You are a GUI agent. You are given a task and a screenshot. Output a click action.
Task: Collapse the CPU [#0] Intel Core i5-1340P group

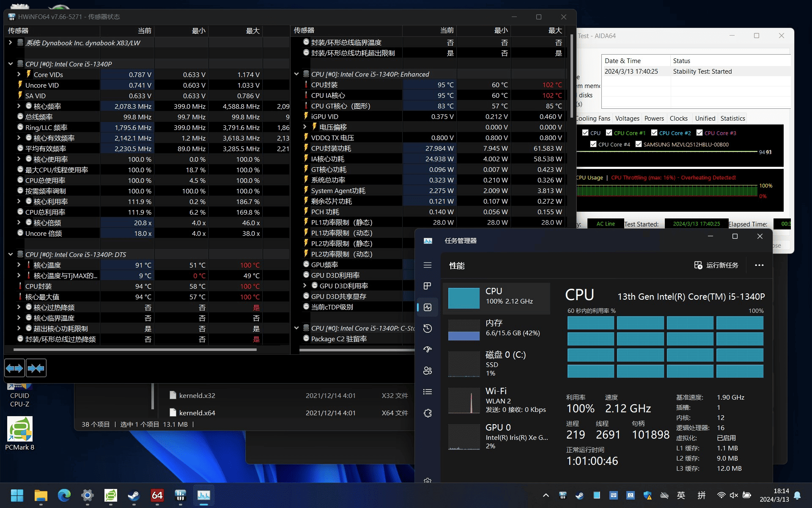11,64
